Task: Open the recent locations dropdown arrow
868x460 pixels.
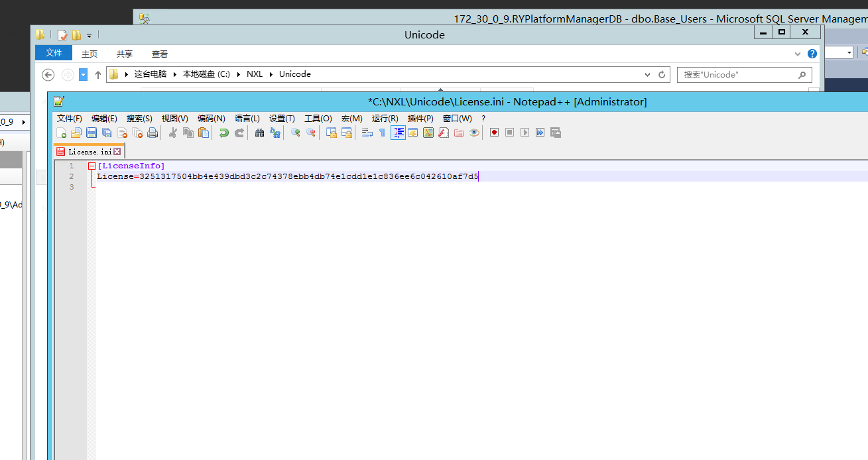Action: pyautogui.click(x=83, y=75)
